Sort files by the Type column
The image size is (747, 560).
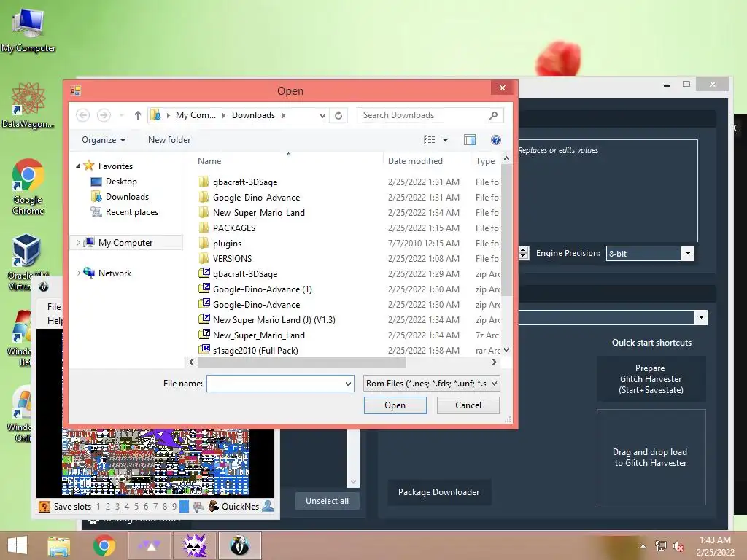[485, 161]
